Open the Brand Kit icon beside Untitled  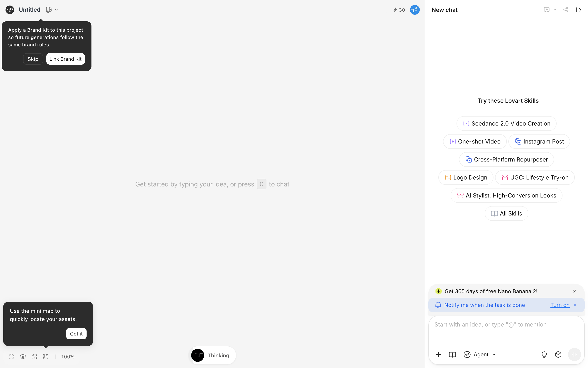49,10
